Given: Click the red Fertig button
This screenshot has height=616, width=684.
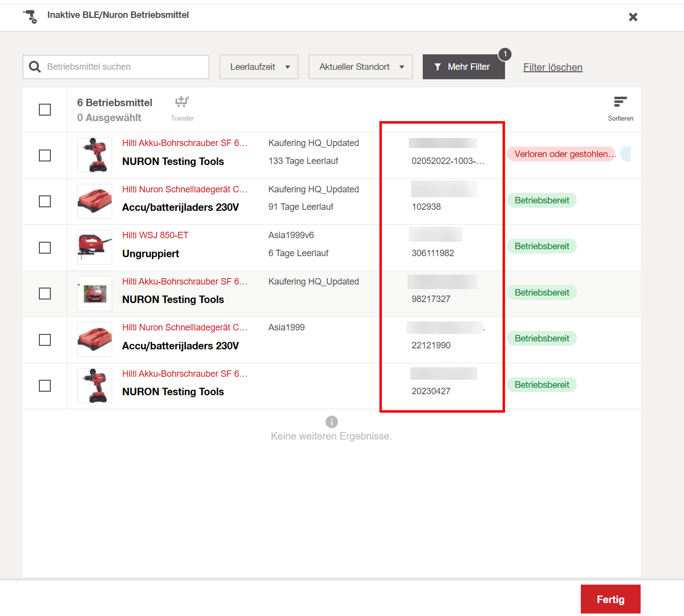Looking at the screenshot, I should [x=611, y=599].
